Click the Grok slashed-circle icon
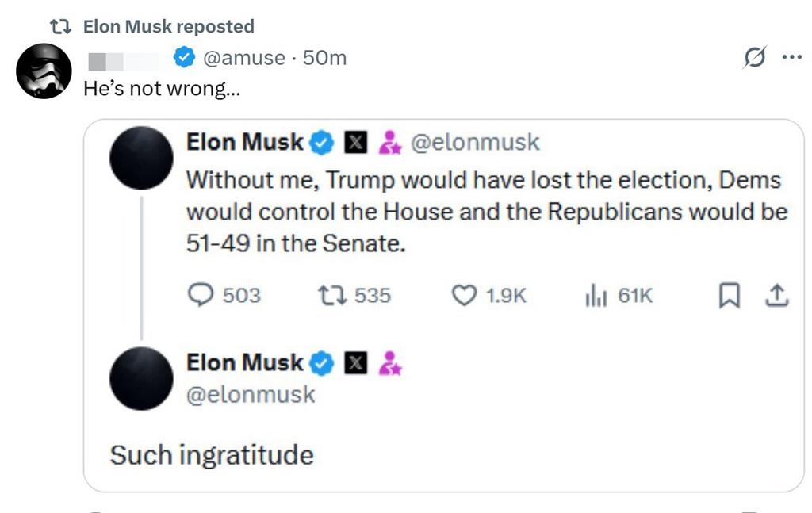This screenshot has height=513, width=812. [x=755, y=57]
